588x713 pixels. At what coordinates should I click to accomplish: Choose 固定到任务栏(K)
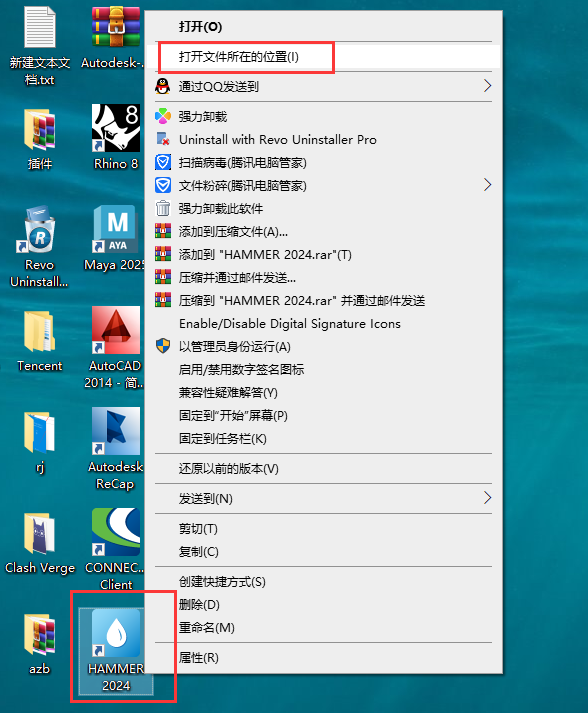[x=323, y=438]
